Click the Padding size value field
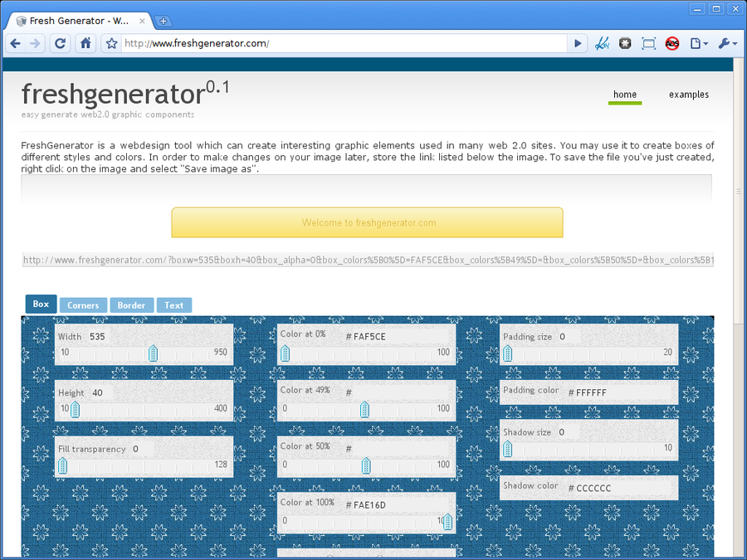This screenshot has height=560, width=747. tap(569, 337)
